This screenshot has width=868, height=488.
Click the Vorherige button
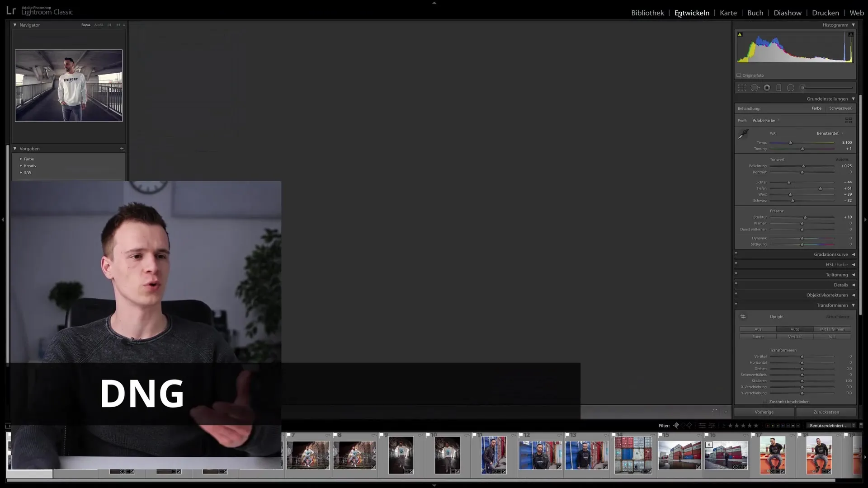tap(764, 412)
